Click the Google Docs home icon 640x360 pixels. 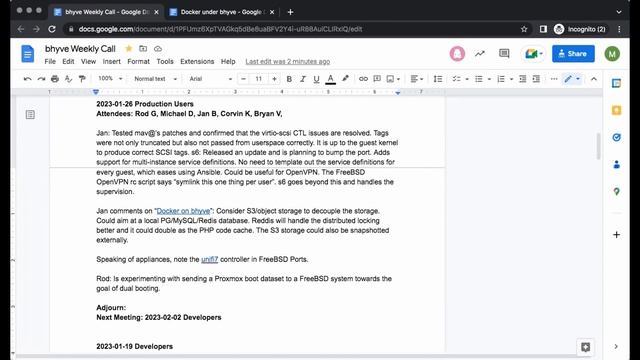pyautogui.click(x=28, y=54)
